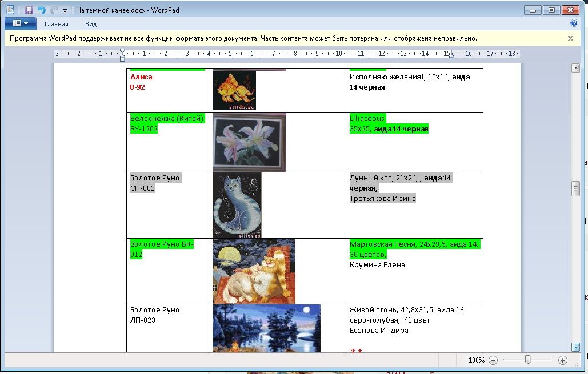588x374 pixels.
Task: Click the zoom in plus icon
Action: pyautogui.click(x=563, y=360)
